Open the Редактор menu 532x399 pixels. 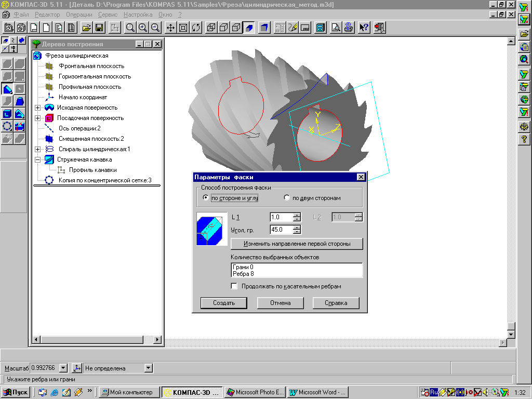click(x=47, y=15)
